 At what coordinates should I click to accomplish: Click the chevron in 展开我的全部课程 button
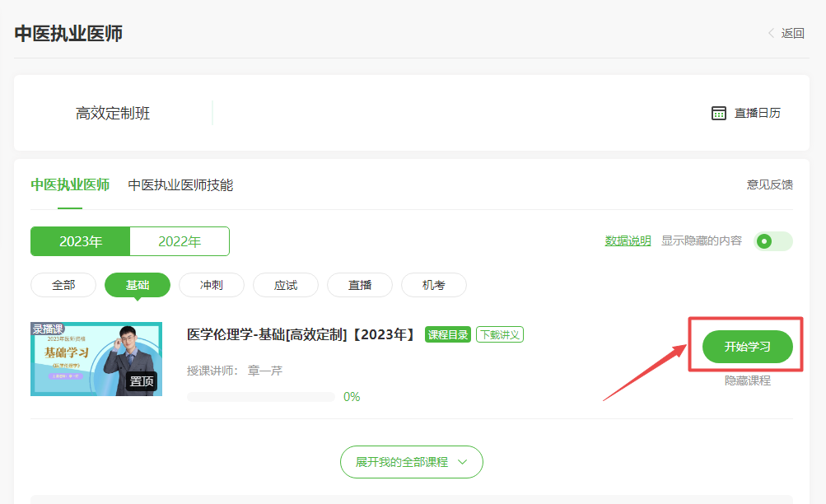click(462, 462)
